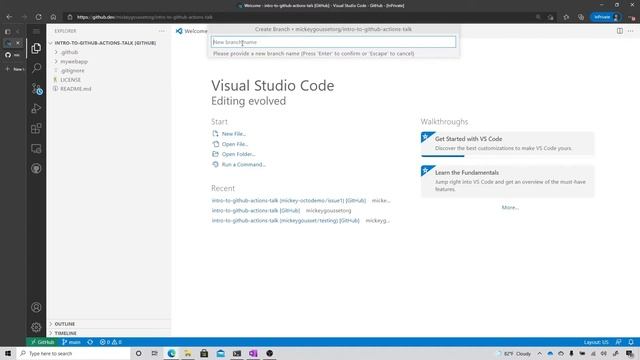The width and height of the screenshot is (640, 360).
Task: Expand the TIMELINE section
Action: tap(65, 333)
